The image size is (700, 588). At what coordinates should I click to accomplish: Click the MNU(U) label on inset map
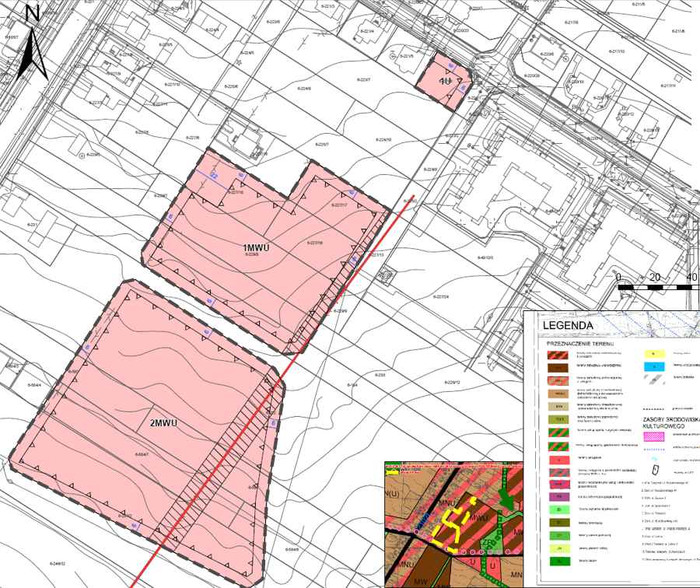pos(398,492)
